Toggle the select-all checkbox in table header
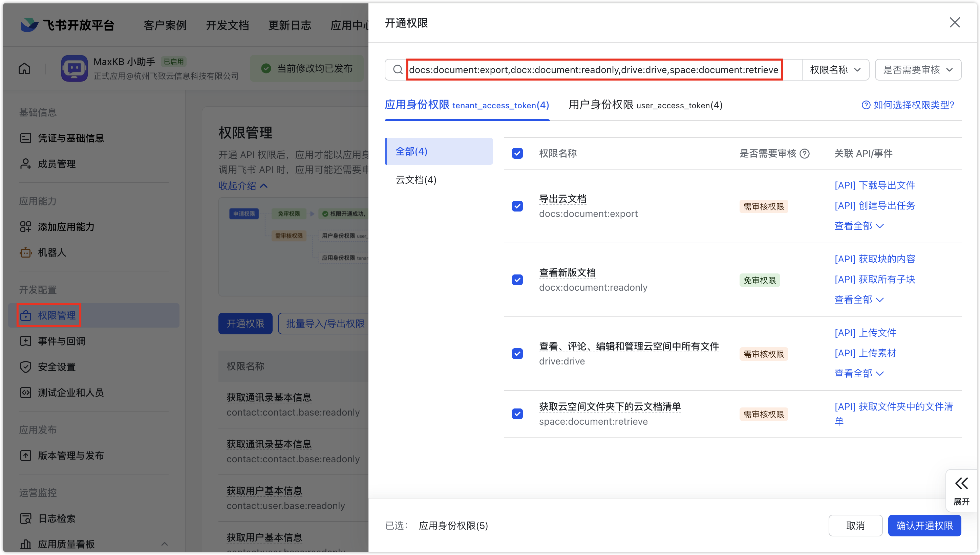The width and height of the screenshot is (980, 555). [517, 154]
